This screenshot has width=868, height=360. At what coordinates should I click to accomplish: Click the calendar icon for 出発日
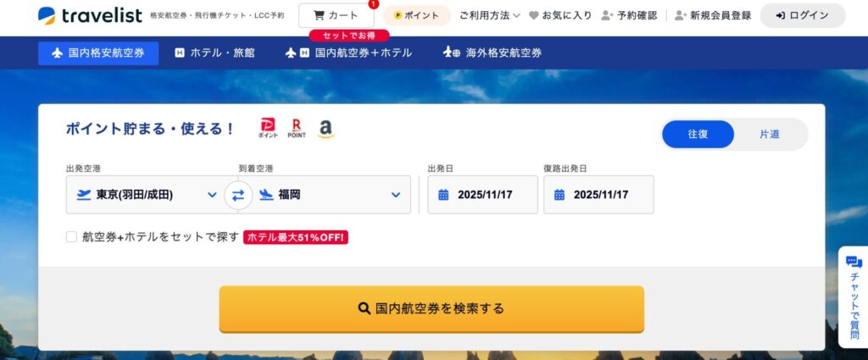(x=443, y=195)
